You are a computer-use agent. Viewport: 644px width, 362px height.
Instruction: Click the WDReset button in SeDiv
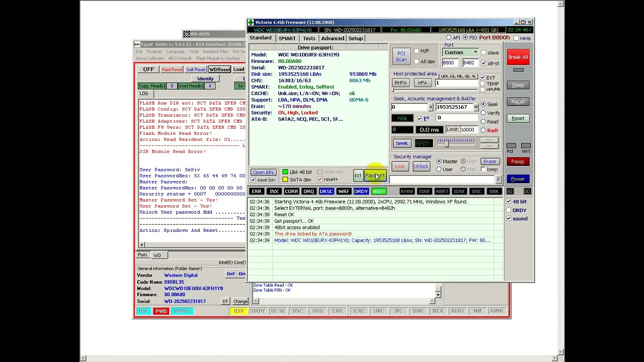coord(219,70)
